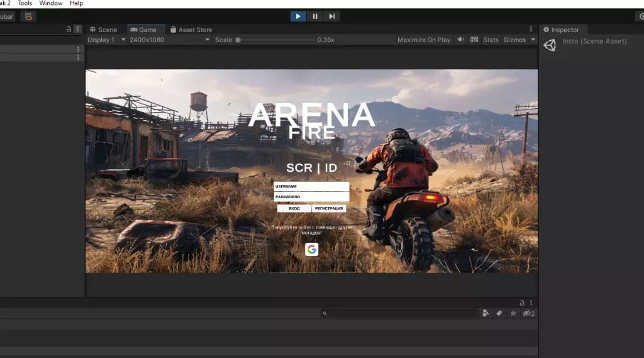Screen dimensions: 644x358
Task: Pause the game with Pause button
Action: [315, 16]
